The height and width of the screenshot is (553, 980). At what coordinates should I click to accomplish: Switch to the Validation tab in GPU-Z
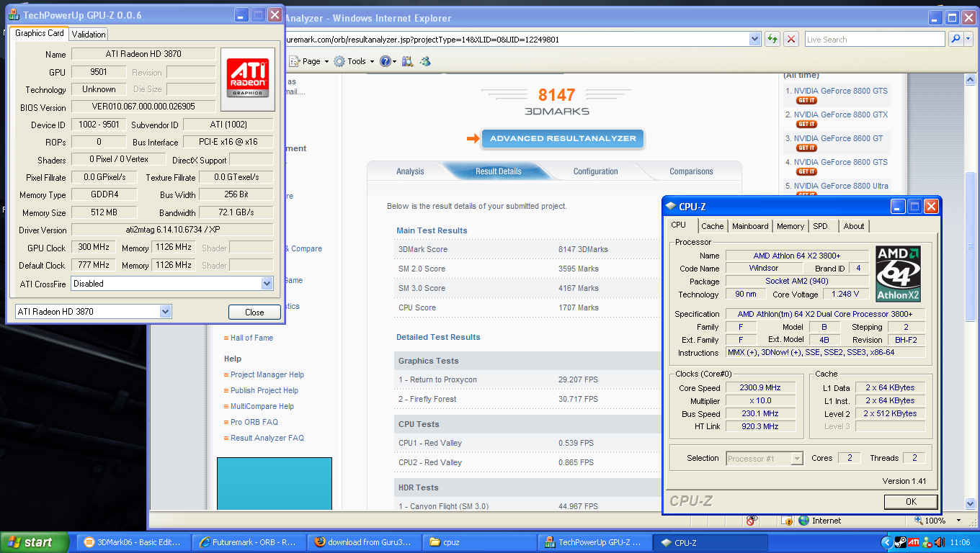(x=89, y=34)
